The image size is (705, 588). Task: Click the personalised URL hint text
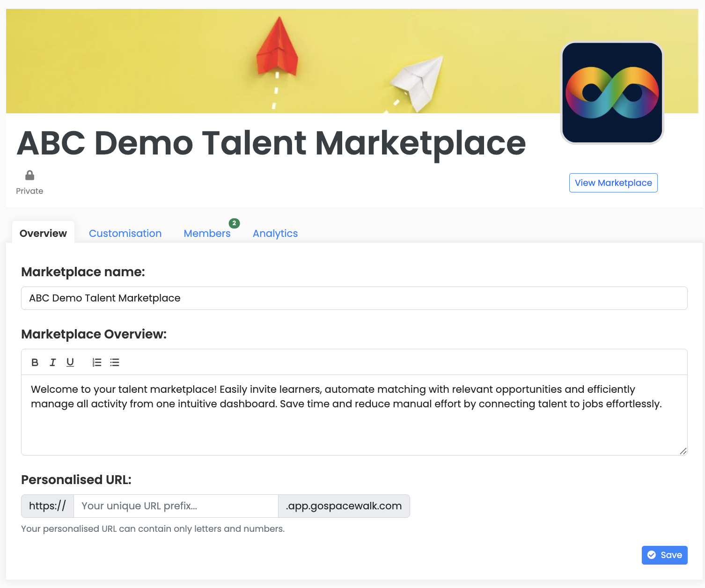[x=153, y=529]
